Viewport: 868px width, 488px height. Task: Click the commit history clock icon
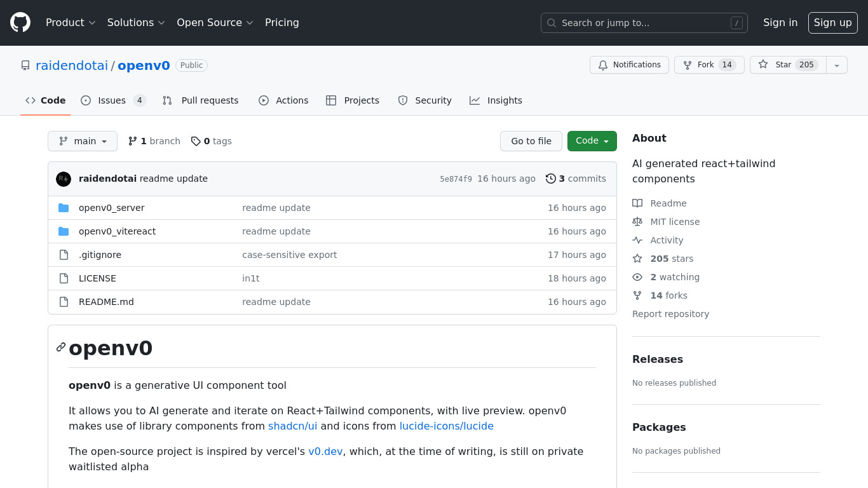pyautogui.click(x=551, y=179)
